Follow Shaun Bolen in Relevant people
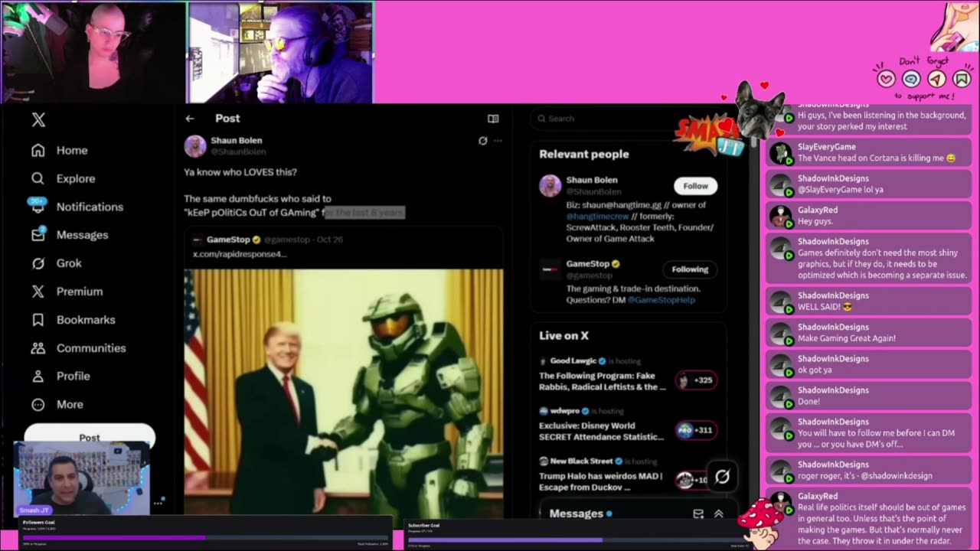Screen dimensions: 980x551 click(x=695, y=186)
